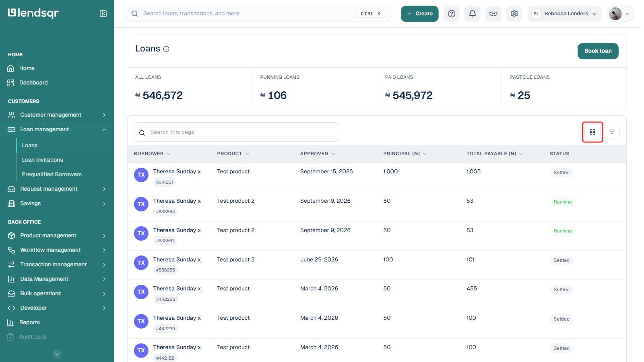Click the Book loan button
The height and width of the screenshot is (362, 644).
(598, 51)
